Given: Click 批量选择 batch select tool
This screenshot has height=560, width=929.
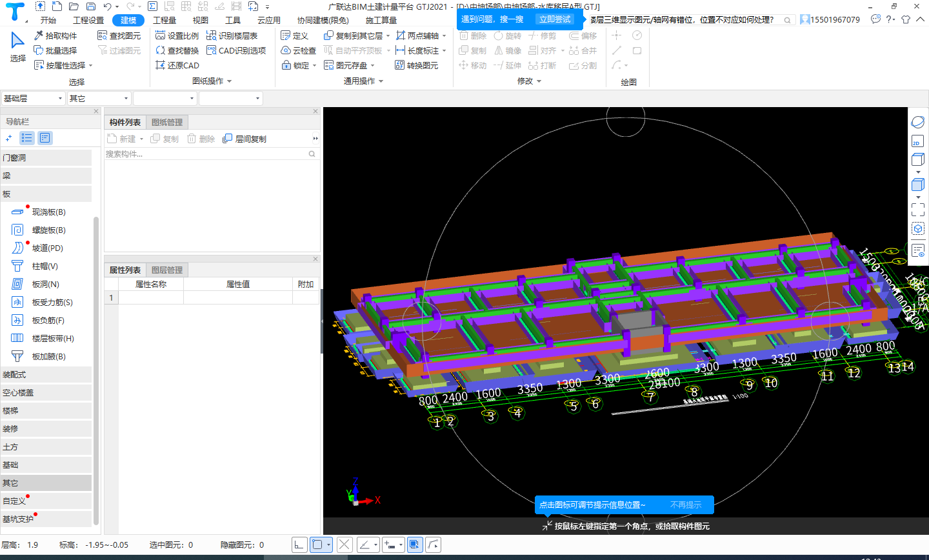Looking at the screenshot, I should tap(55, 50).
